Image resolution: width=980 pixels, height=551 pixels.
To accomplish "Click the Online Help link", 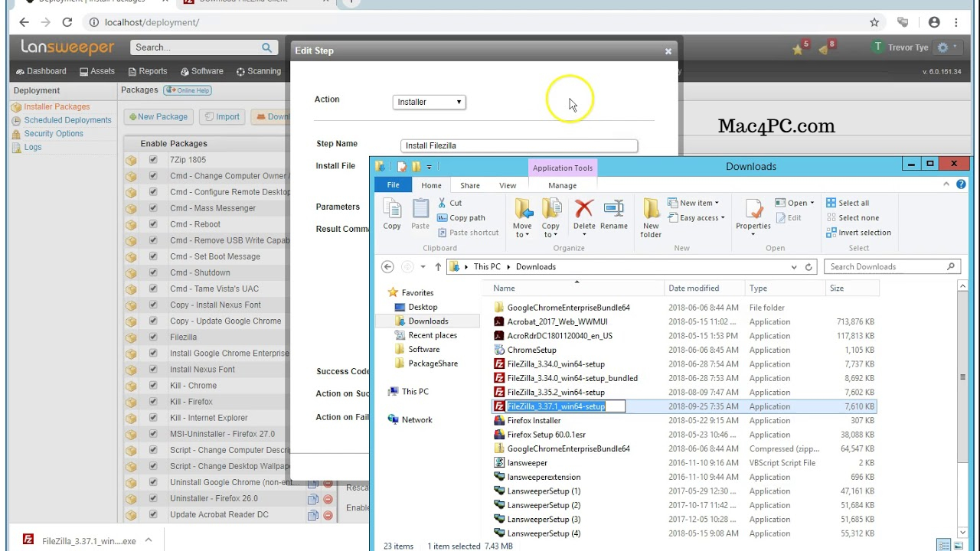I will [187, 90].
